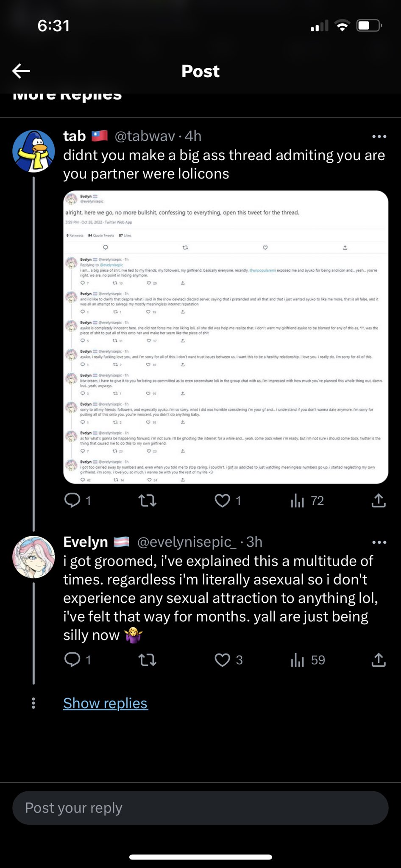Reply to tab's post via comment icon
Viewport: 401px width, 868px height.
(72, 501)
